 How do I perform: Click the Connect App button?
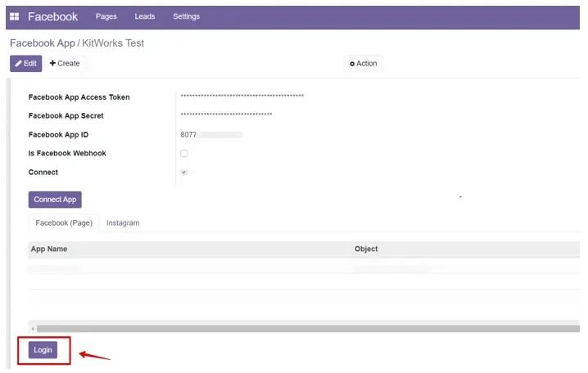coord(55,200)
